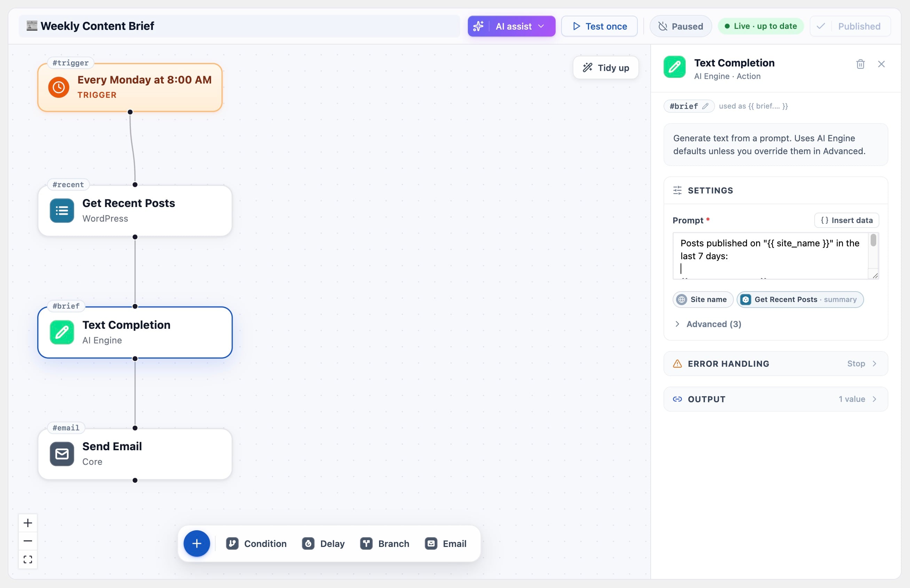Click the blue add step plus button
Image resolution: width=910 pixels, height=588 pixels.
click(197, 543)
